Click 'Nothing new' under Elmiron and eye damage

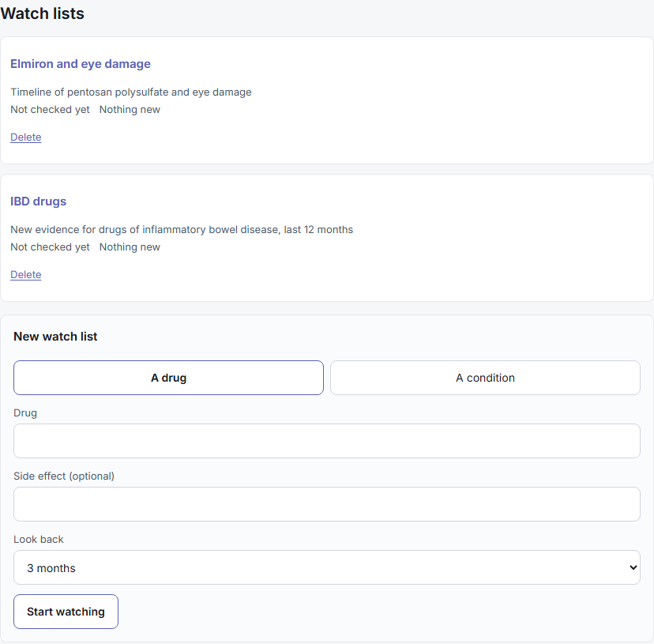pos(130,109)
